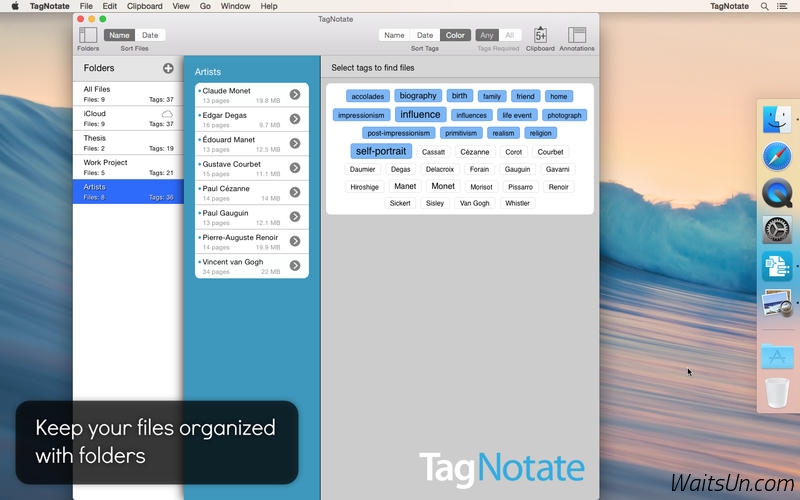Select the religion tag
The image size is (800, 500).
(x=540, y=133)
